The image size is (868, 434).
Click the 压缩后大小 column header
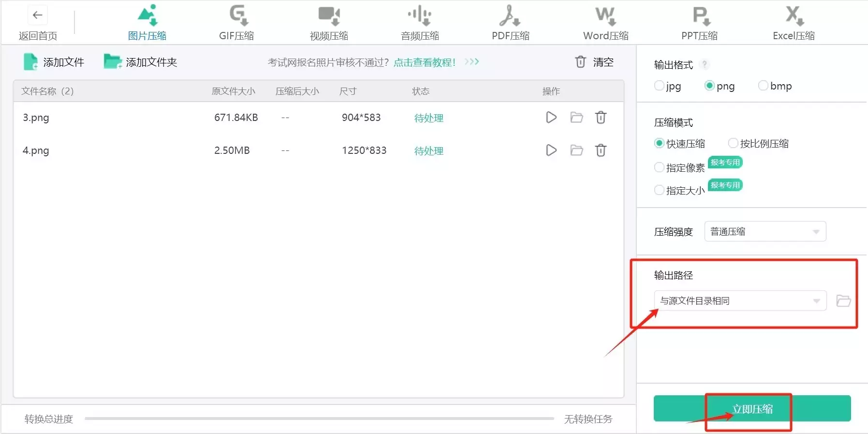click(x=297, y=91)
